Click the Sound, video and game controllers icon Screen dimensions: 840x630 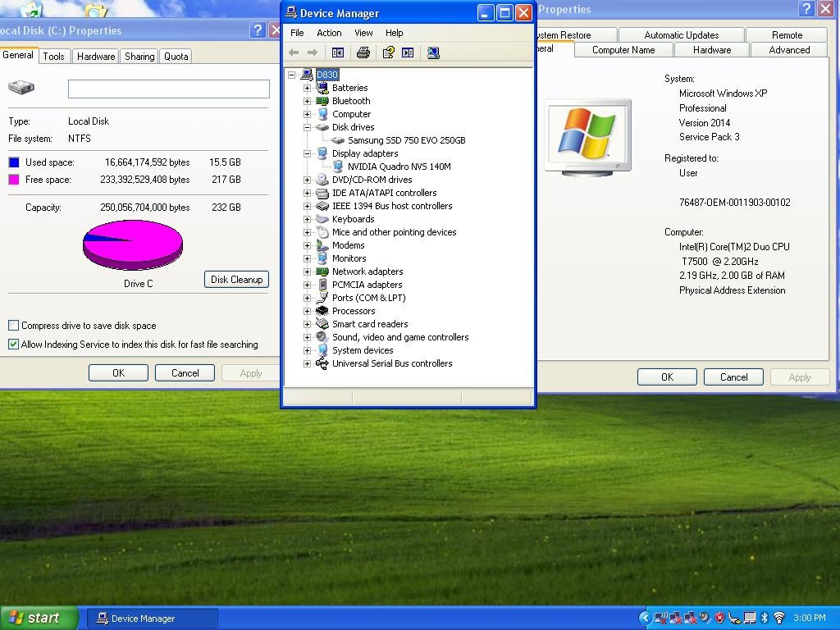pyautogui.click(x=322, y=337)
